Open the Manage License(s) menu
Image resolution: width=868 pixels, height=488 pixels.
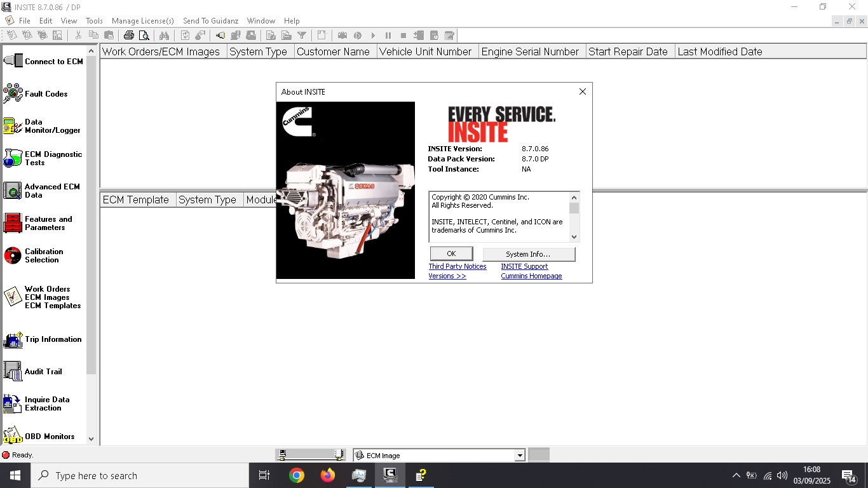[x=142, y=21]
